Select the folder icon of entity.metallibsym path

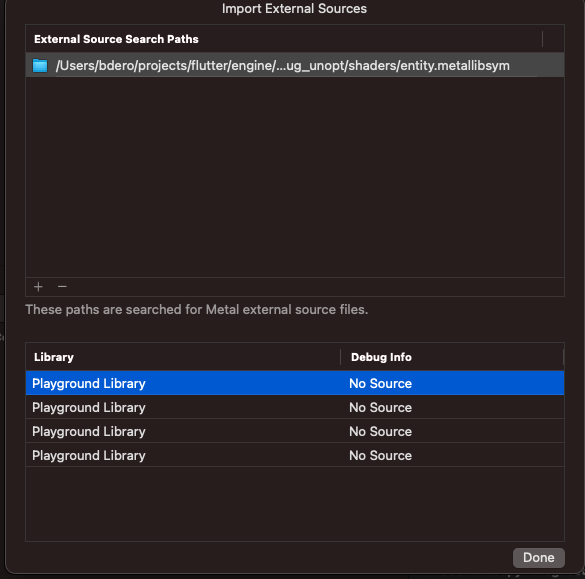pos(40,65)
